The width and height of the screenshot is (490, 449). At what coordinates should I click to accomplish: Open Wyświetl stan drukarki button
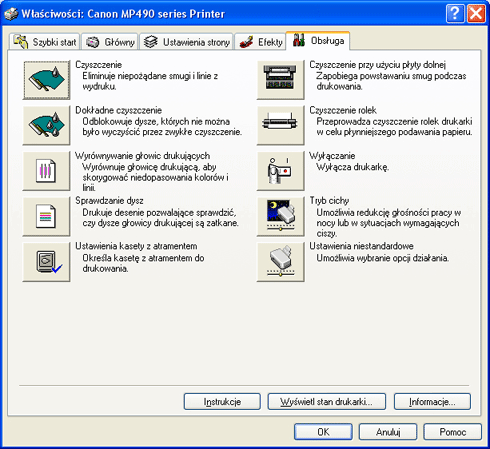click(x=327, y=402)
